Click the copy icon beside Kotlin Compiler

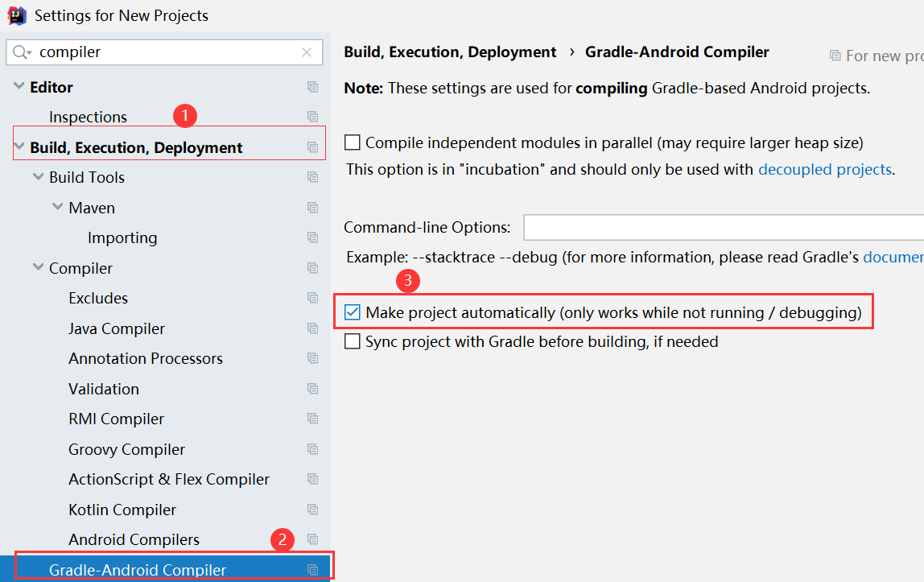tap(313, 510)
